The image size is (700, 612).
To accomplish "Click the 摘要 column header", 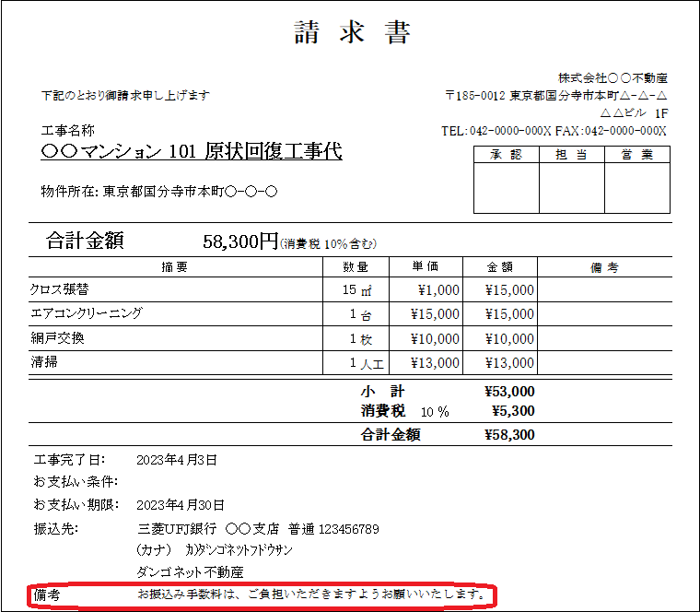I will 174,267.
